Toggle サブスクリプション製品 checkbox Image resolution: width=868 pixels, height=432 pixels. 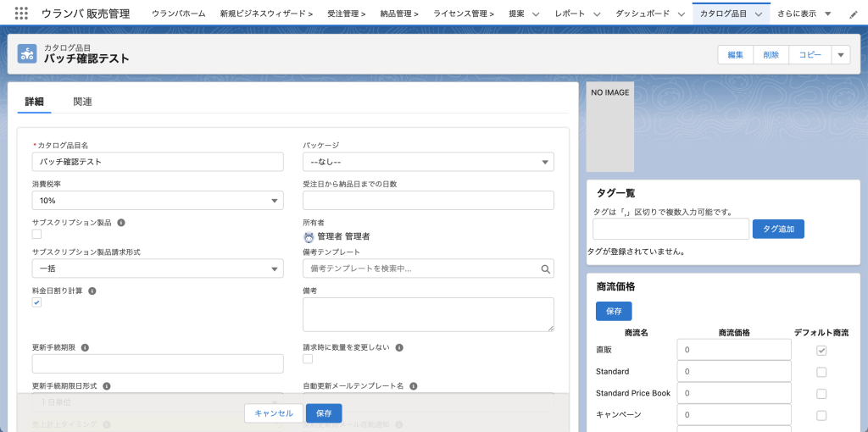36,234
